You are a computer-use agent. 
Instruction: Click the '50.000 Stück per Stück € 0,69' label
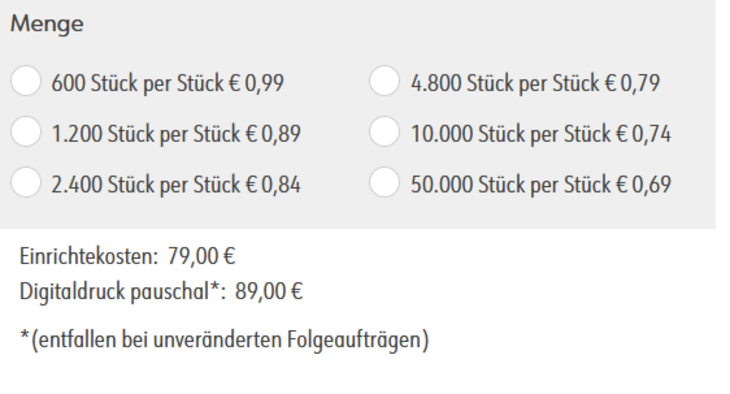point(541,185)
